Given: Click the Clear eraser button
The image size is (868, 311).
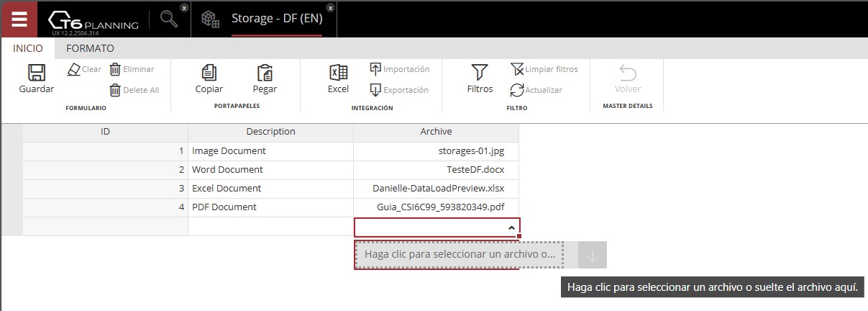Looking at the screenshot, I should [84, 69].
